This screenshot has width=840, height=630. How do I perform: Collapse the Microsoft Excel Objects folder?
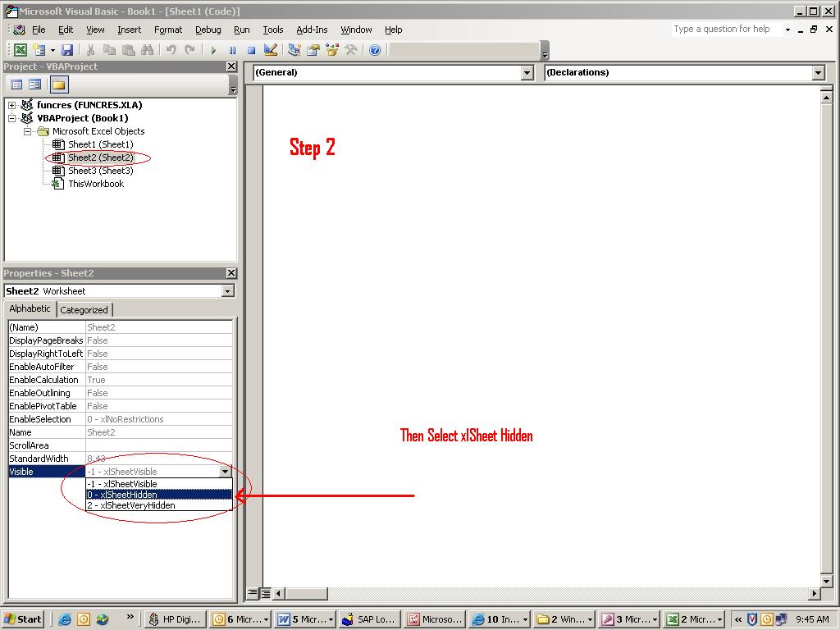click(x=27, y=131)
